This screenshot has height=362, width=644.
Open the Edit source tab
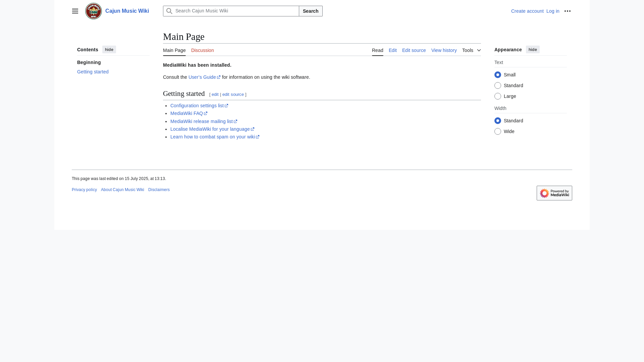[x=414, y=50]
